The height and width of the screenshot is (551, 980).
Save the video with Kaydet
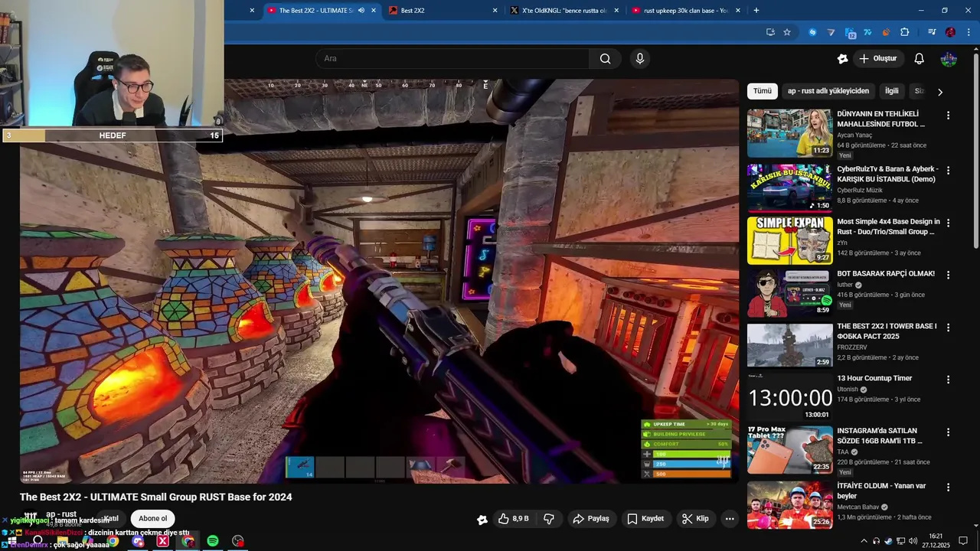coord(645,518)
